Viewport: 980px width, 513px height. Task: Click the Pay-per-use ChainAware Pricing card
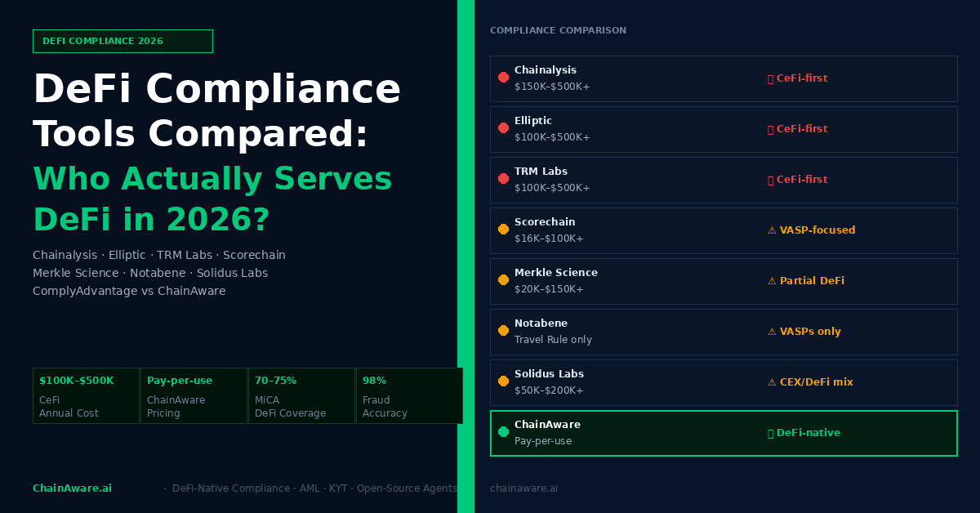(194, 395)
